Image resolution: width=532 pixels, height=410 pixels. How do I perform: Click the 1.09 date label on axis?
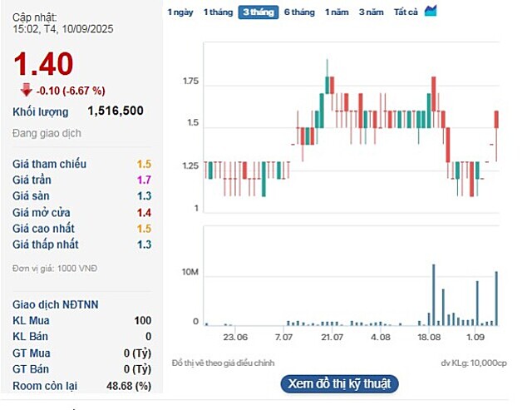[476, 337]
